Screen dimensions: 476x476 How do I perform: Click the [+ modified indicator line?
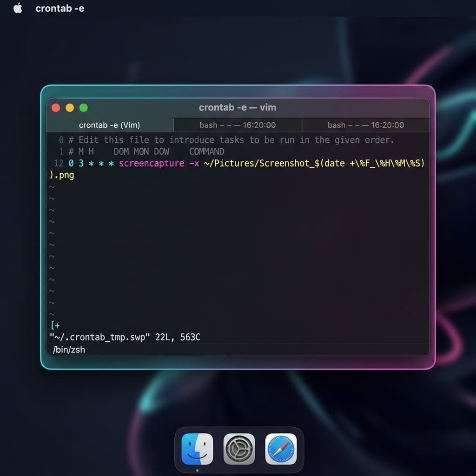point(55,325)
